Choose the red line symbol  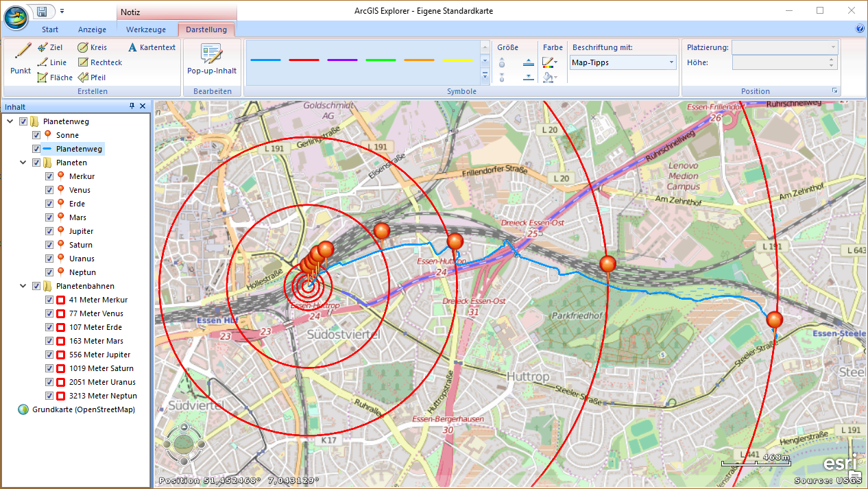coord(304,60)
